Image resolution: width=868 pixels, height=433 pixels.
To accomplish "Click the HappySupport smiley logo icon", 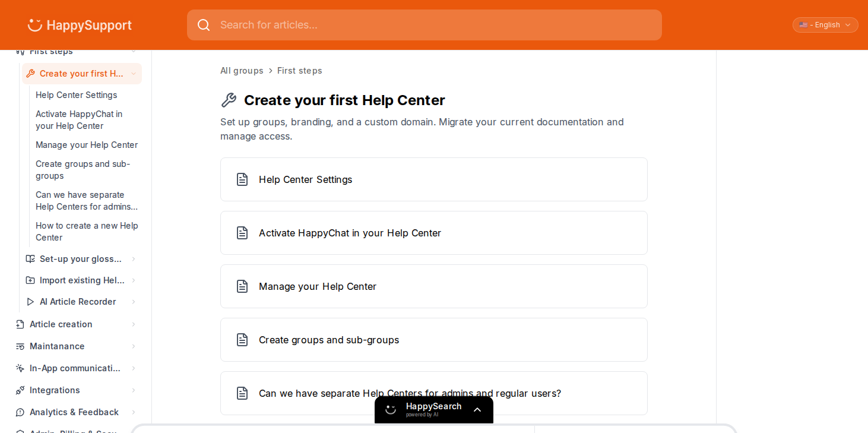I will (35, 25).
